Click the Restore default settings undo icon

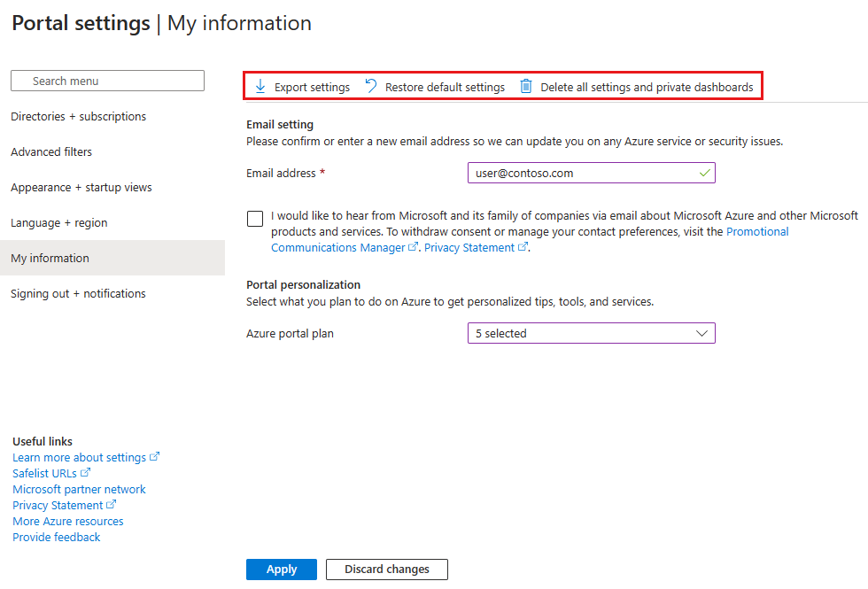click(371, 86)
